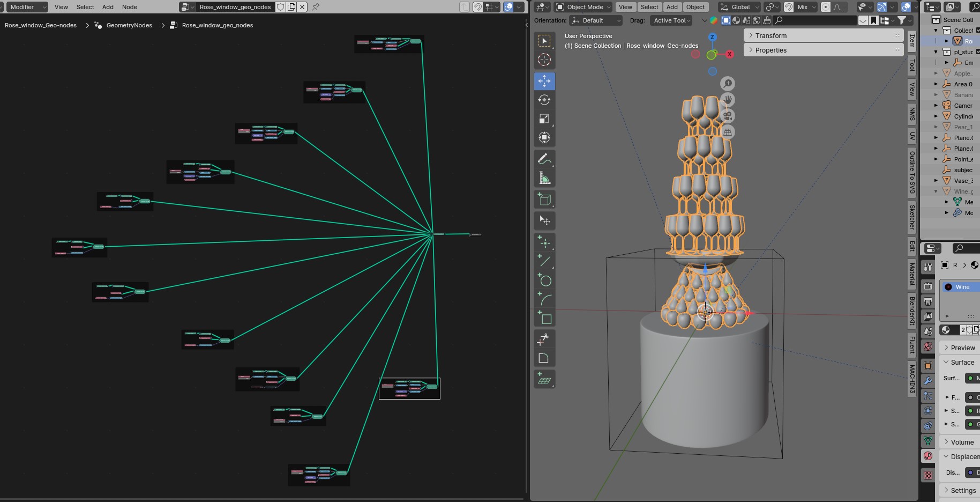Expand the Volume material panel
This screenshot has width=980, height=502.
click(962, 442)
